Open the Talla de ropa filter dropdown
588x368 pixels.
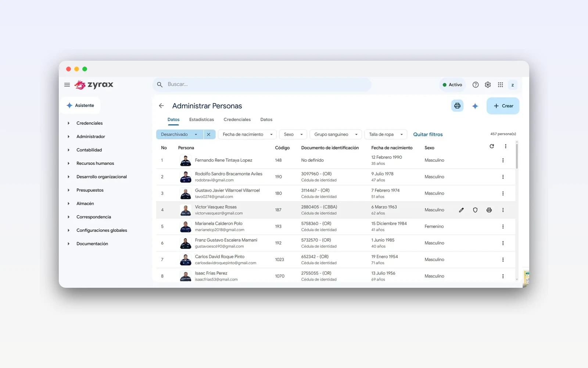point(386,134)
